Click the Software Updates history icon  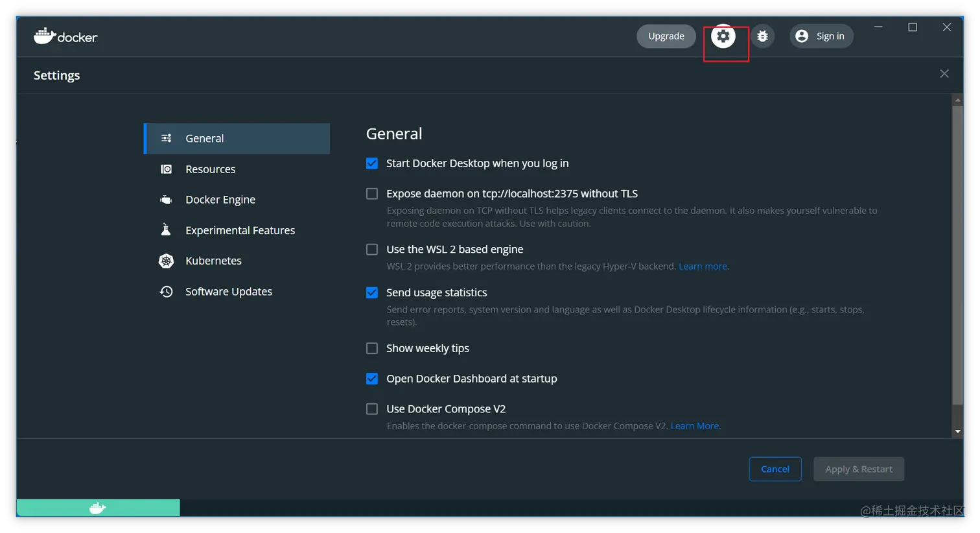[167, 292]
